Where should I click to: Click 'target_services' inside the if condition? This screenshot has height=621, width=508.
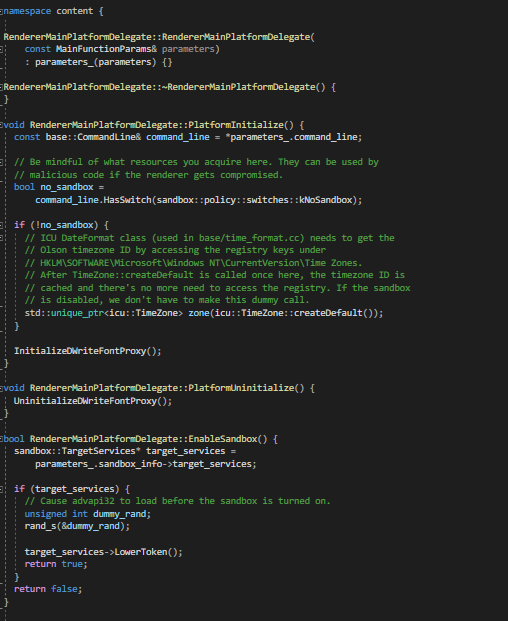pos(74,489)
